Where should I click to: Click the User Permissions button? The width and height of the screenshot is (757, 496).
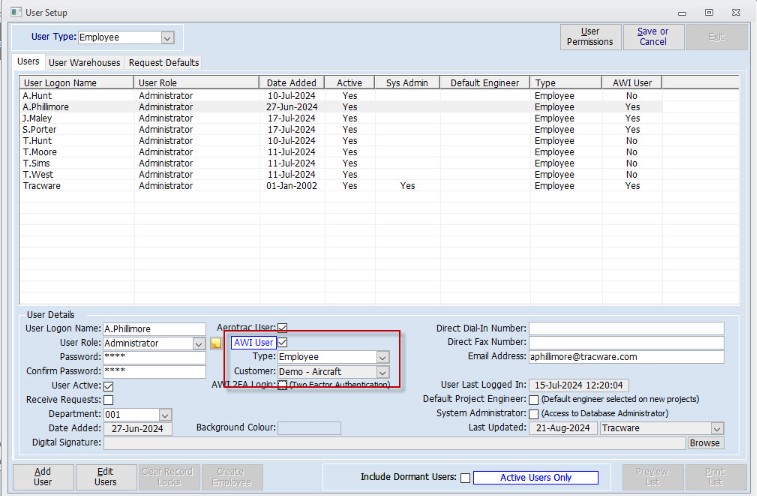click(x=590, y=37)
